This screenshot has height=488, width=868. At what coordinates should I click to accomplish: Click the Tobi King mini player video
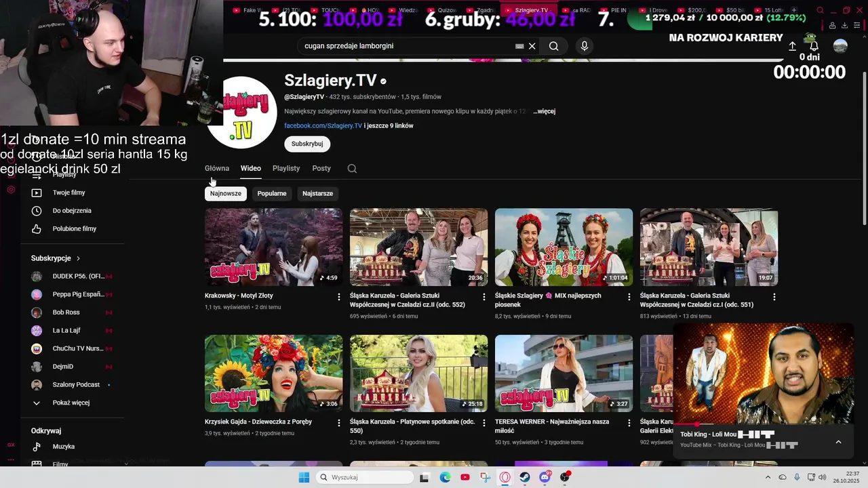coord(764,373)
